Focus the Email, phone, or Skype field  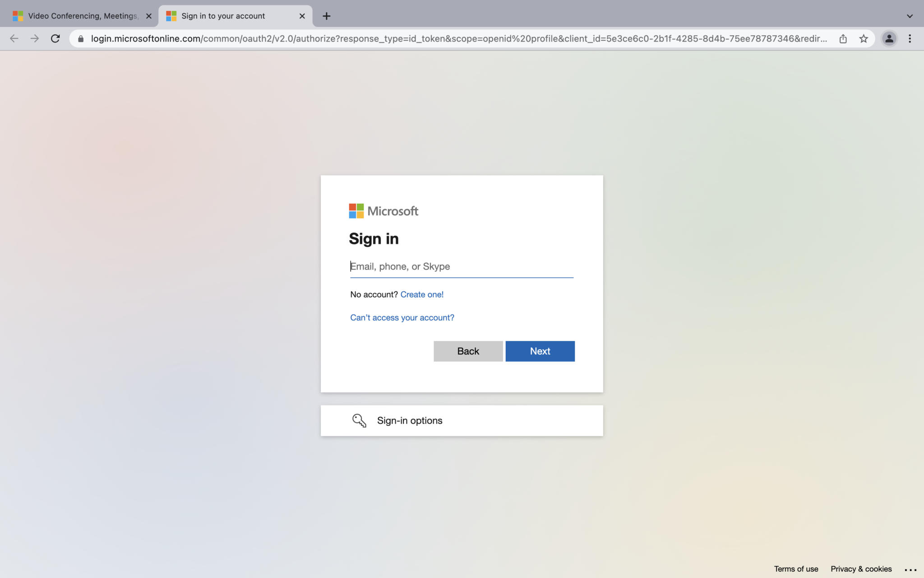tap(462, 266)
